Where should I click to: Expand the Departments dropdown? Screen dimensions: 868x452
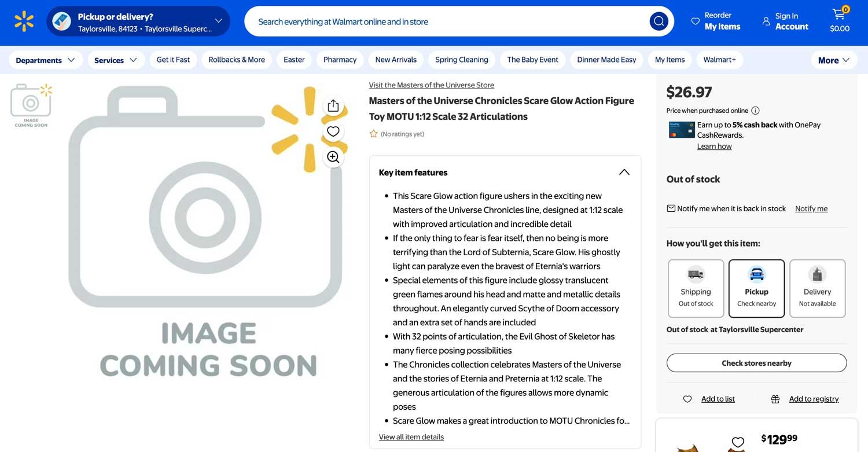click(x=45, y=60)
